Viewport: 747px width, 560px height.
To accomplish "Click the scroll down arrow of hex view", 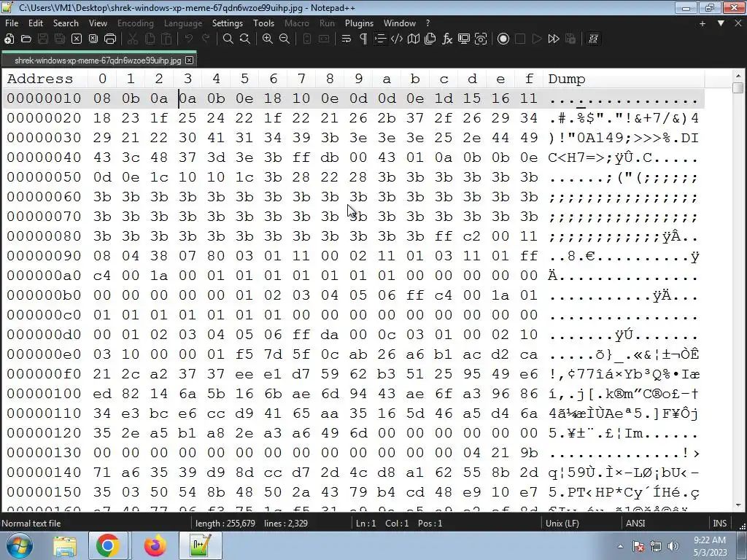I will pos(738,505).
